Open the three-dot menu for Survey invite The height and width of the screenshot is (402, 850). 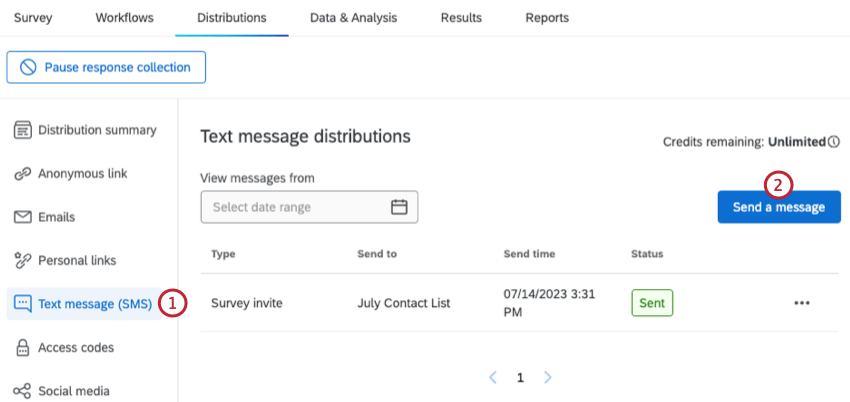click(801, 303)
